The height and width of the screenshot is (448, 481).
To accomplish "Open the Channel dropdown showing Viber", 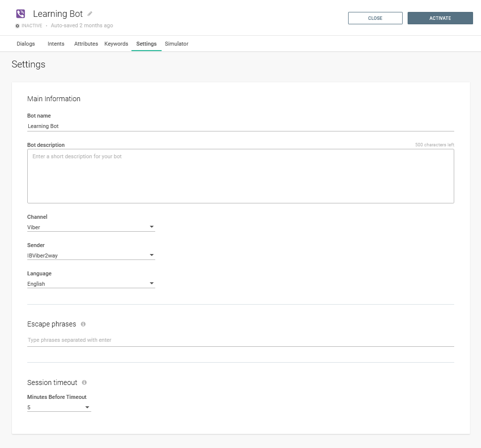I will [x=91, y=227].
